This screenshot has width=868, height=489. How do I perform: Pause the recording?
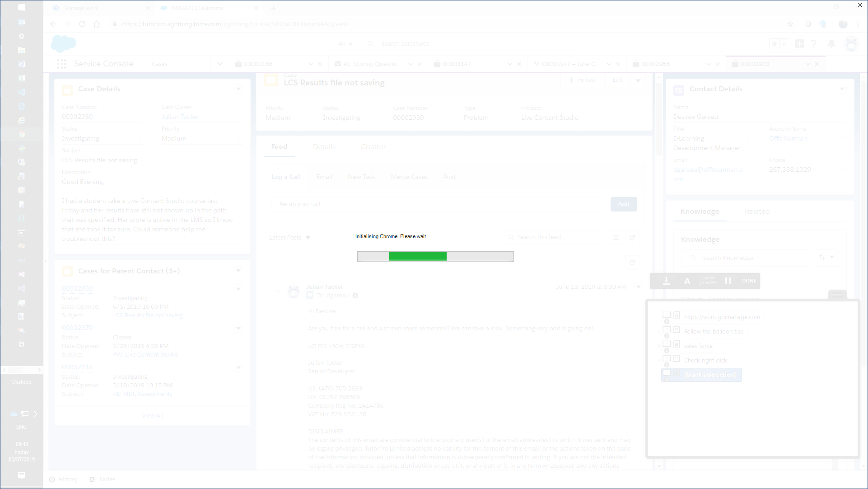pyautogui.click(x=728, y=281)
